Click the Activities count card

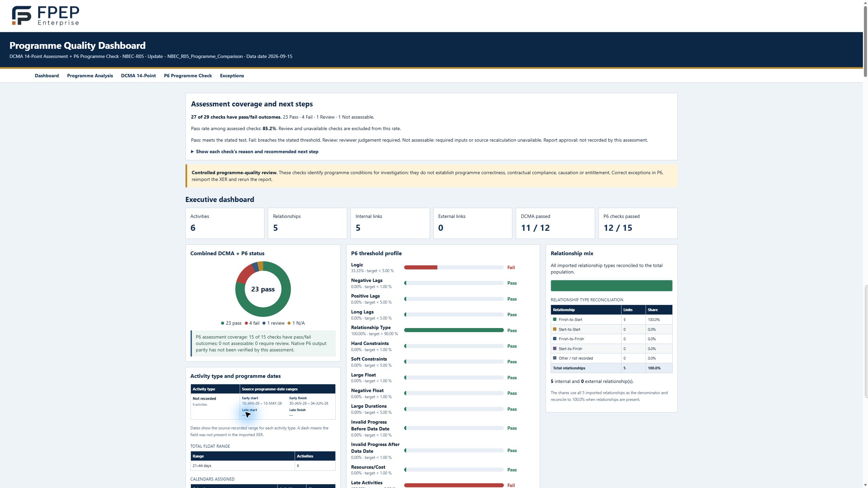click(x=225, y=223)
